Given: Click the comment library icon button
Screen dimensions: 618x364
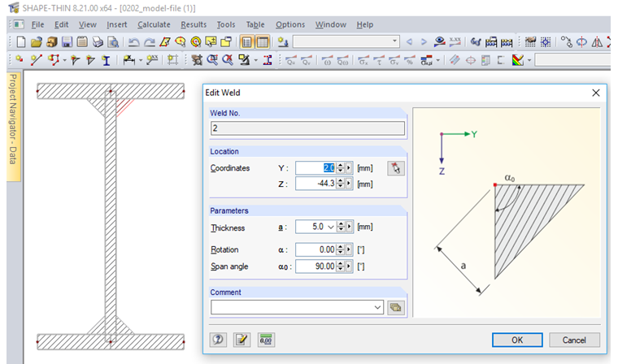Looking at the screenshot, I should point(396,307).
